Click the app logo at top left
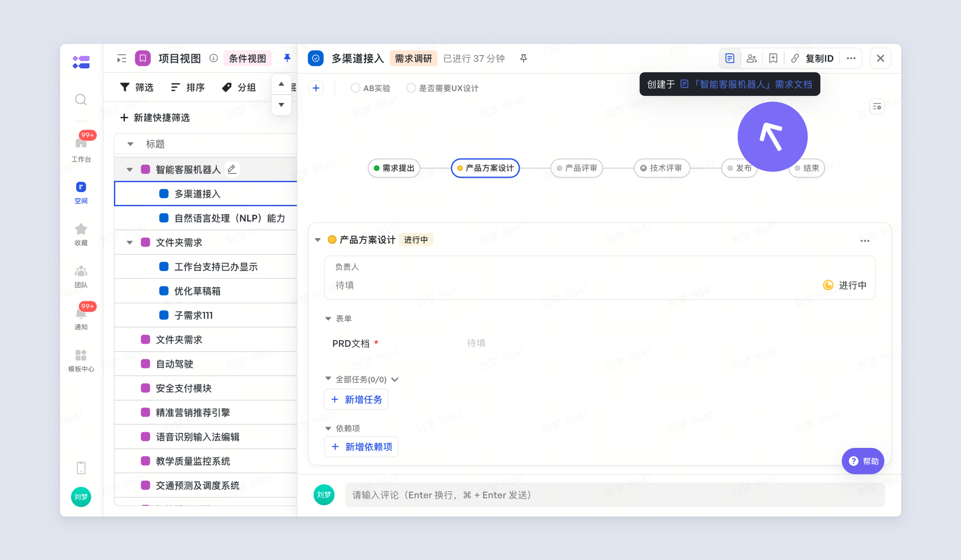This screenshot has height=560, width=961. tap(81, 62)
